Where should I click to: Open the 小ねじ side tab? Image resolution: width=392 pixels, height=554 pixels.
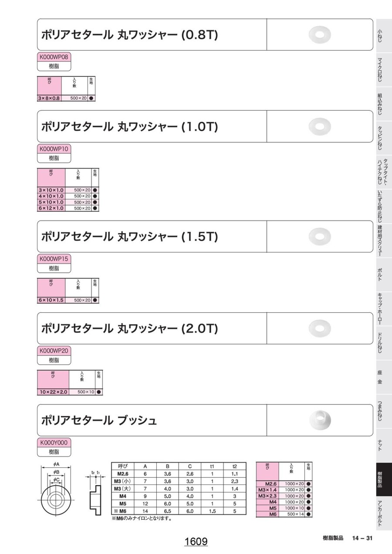[x=380, y=36]
